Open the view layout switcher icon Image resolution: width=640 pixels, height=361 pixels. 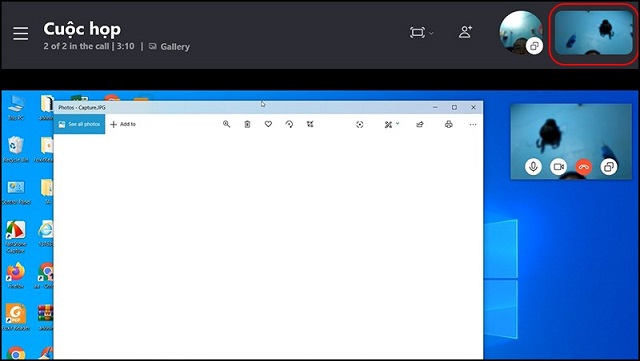tap(417, 33)
